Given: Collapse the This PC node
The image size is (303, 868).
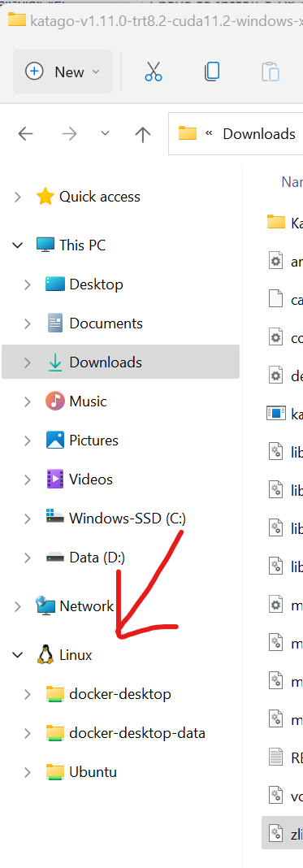Looking at the screenshot, I should (x=18, y=245).
